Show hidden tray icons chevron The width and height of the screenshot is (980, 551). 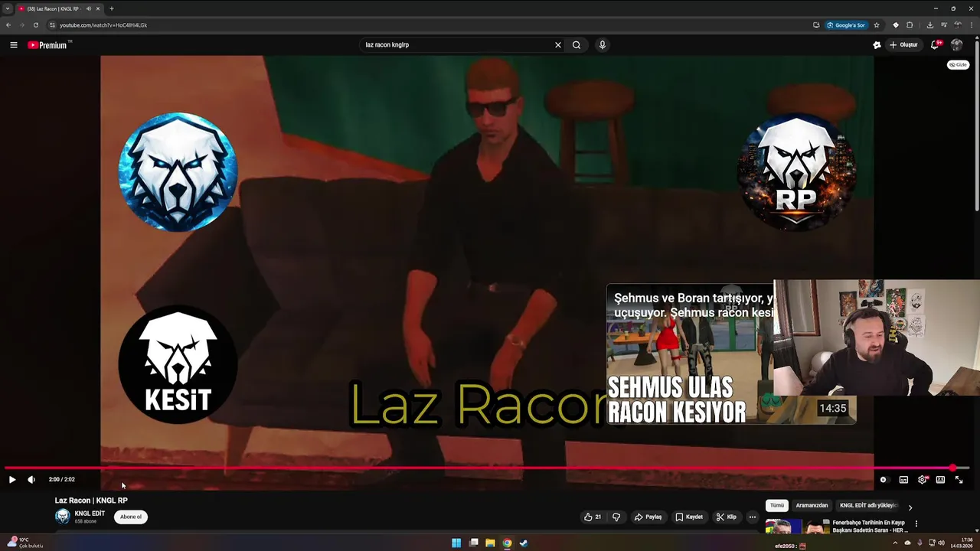tap(895, 543)
